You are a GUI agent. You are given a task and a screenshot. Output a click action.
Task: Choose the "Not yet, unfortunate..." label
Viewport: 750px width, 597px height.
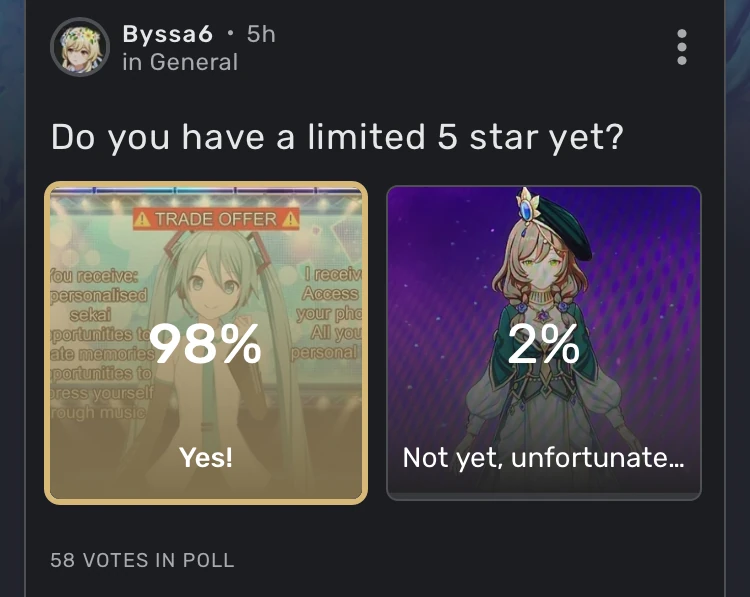pyautogui.click(x=543, y=458)
